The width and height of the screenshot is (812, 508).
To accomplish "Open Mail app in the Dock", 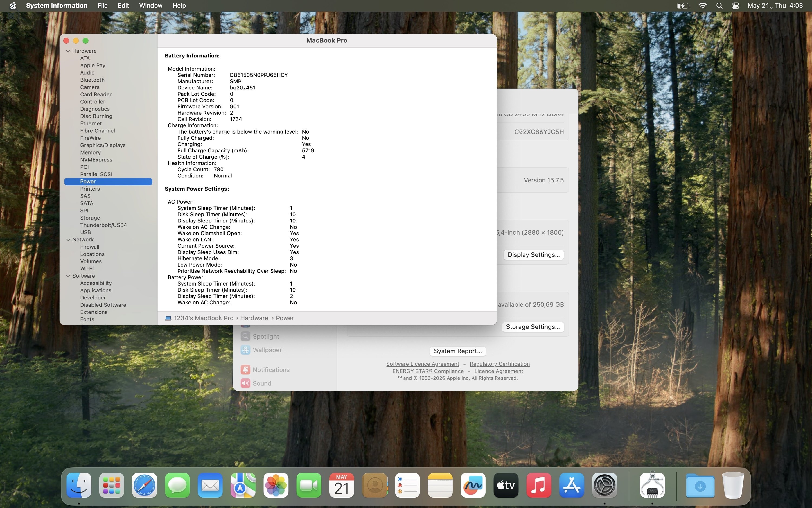I will coord(210,485).
